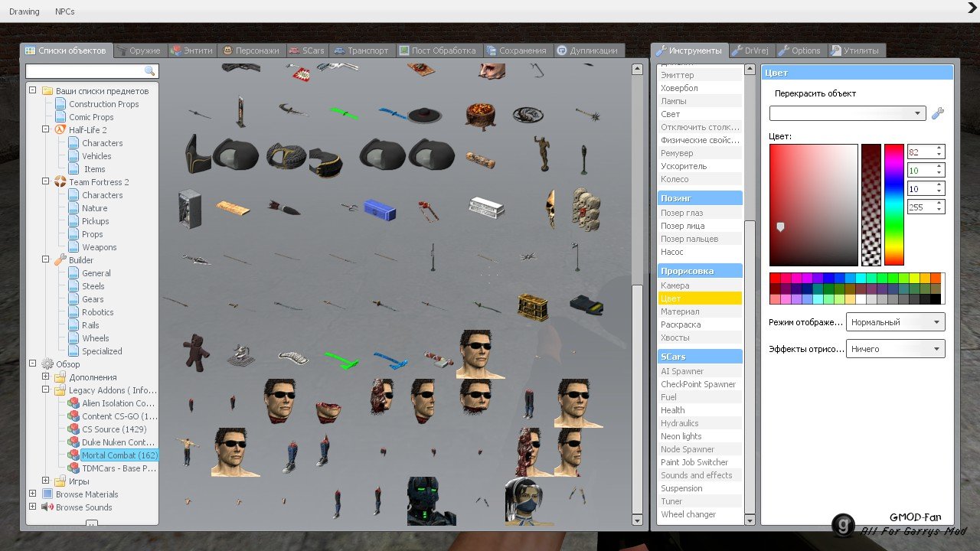Select the Позер лица tool
The width and height of the screenshot is (980, 551).
(700, 226)
